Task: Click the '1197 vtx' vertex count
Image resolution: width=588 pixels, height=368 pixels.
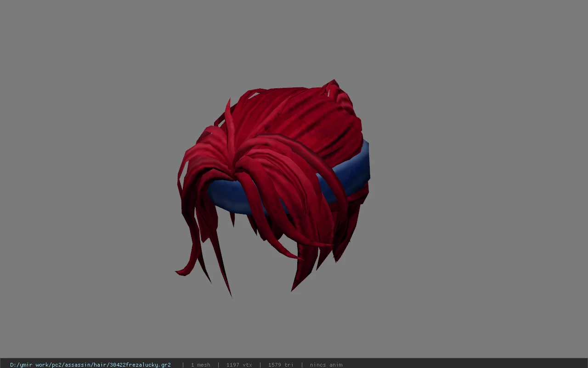Action: [239, 365]
